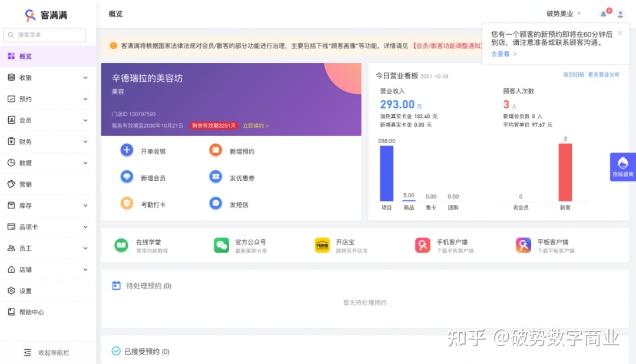Open the 开单收银 cash register icon
Screen dimensions: 636x364
[127, 150]
